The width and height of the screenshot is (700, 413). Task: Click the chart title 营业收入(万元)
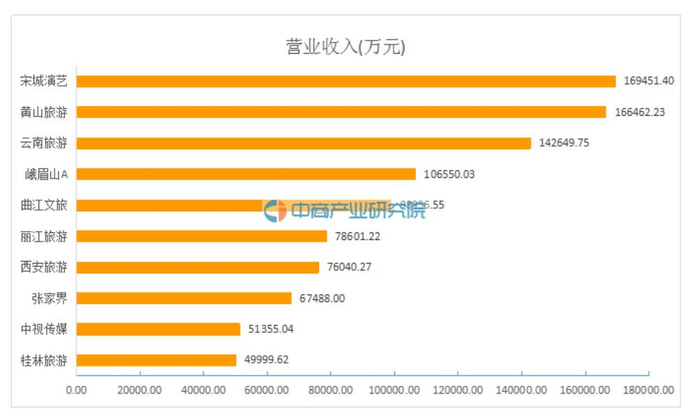(x=340, y=47)
